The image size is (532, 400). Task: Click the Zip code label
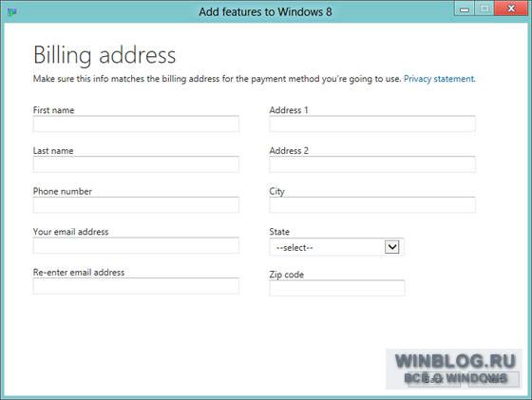tap(286, 275)
